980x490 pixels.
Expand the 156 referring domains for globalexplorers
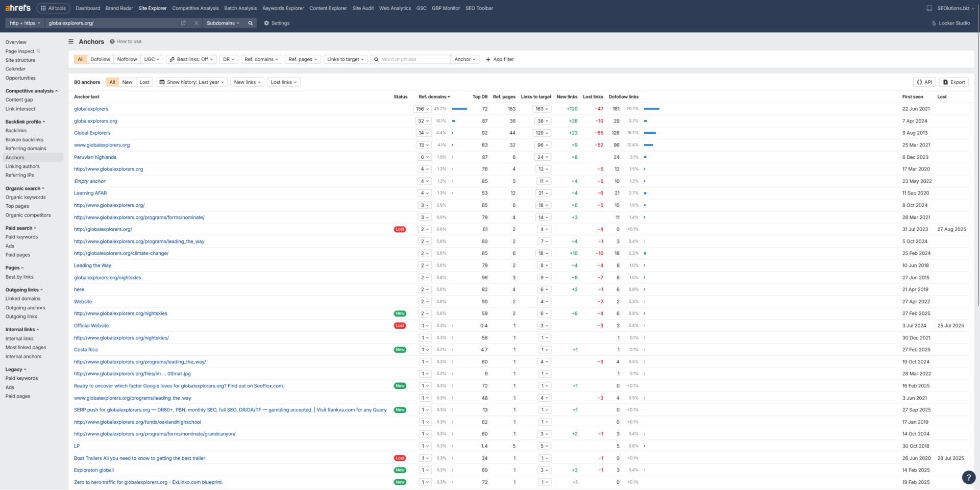(422, 109)
